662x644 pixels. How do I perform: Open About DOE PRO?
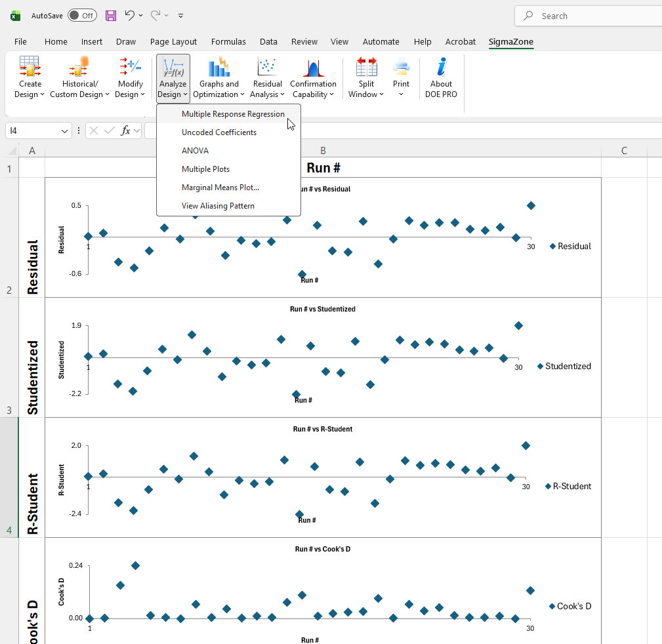point(441,77)
